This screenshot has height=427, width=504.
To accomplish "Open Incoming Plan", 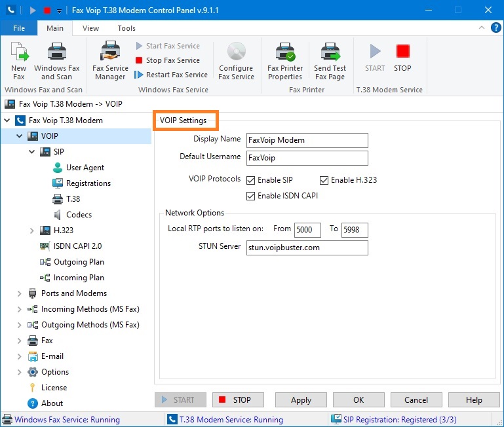I will (79, 278).
